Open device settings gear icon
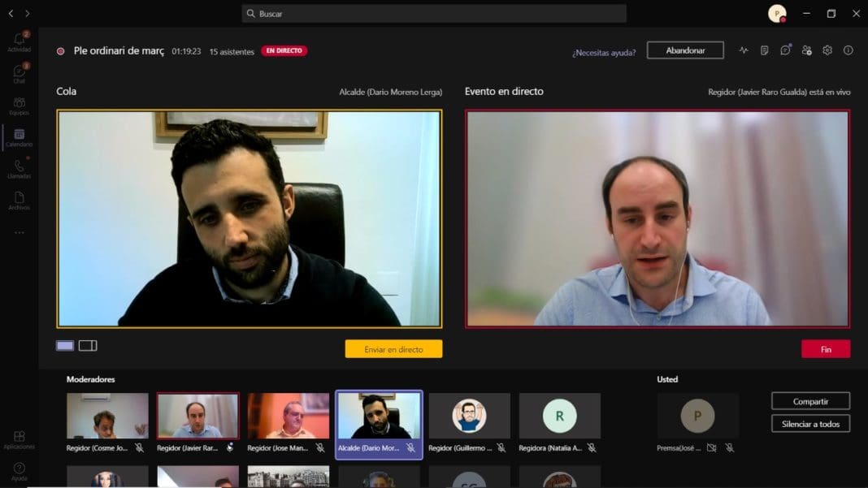 click(827, 50)
